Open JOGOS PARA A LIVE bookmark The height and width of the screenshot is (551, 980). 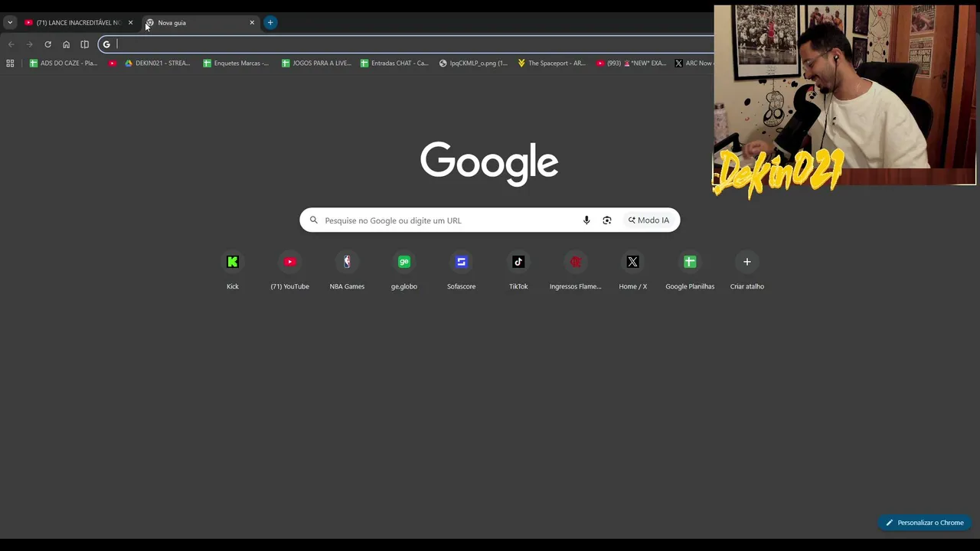tap(316, 64)
